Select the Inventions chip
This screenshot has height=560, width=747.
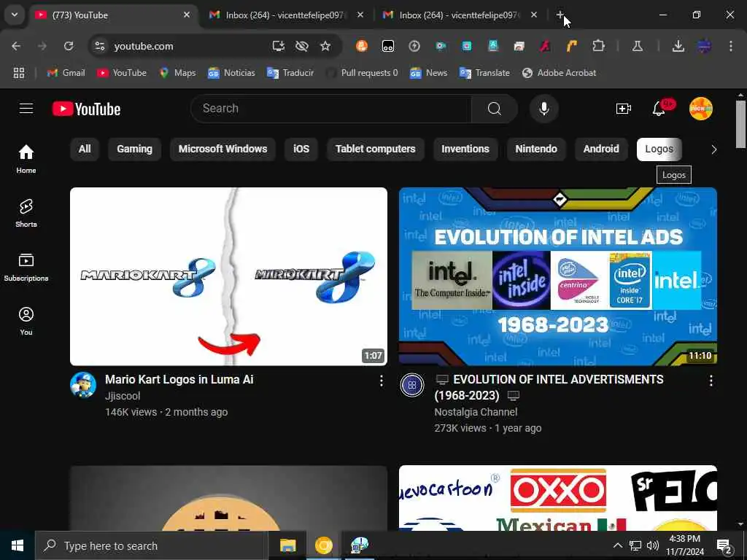(465, 149)
